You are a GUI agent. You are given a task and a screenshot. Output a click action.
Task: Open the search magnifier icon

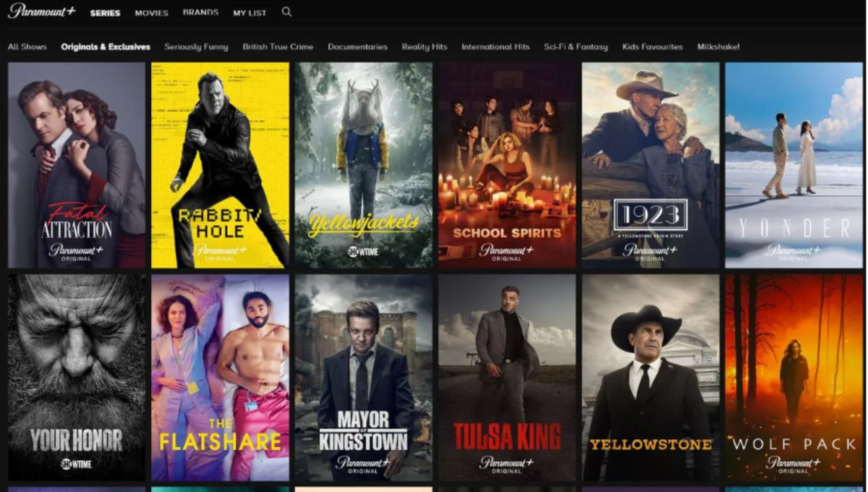(x=287, y=12)
